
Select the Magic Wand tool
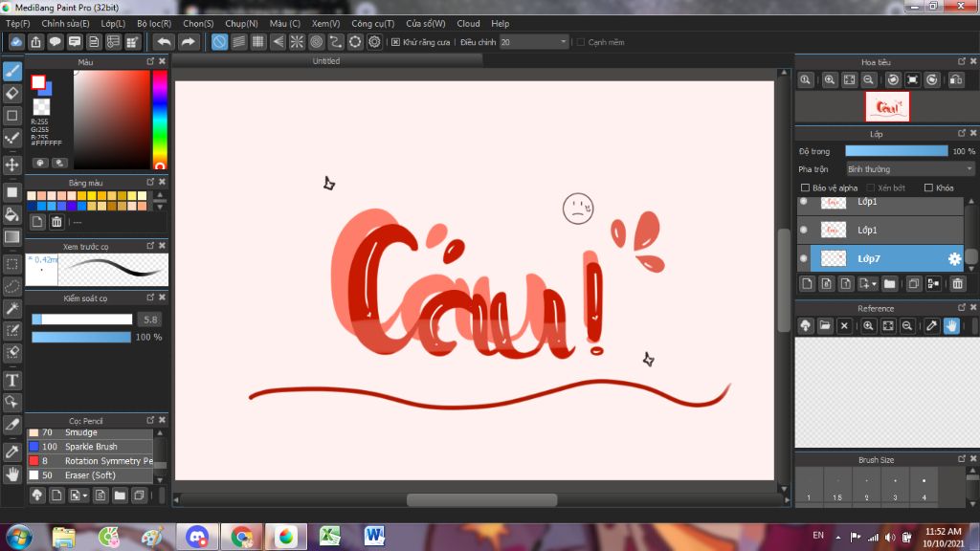11,309
